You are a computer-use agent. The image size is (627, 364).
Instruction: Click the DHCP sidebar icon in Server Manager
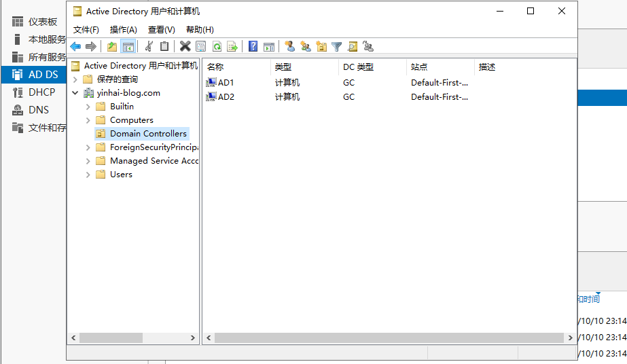[18, 92]
